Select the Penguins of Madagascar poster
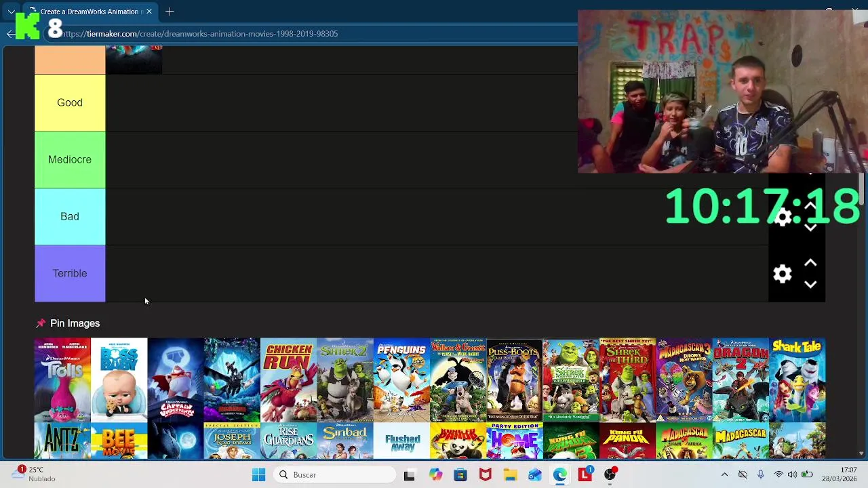 (401, 380)
